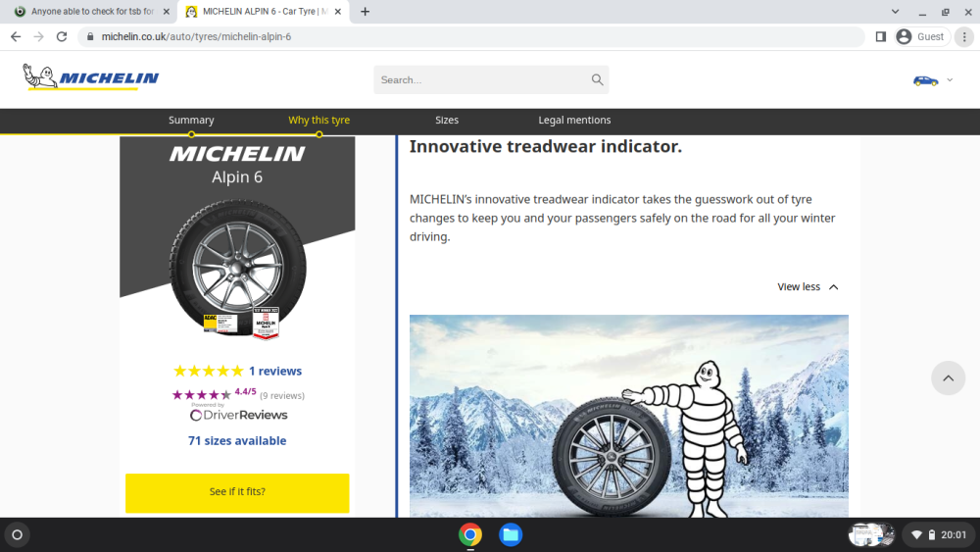Toggle the browser side panel icon
This screenshot has height=552, width=980.
[x=881, y=37]
